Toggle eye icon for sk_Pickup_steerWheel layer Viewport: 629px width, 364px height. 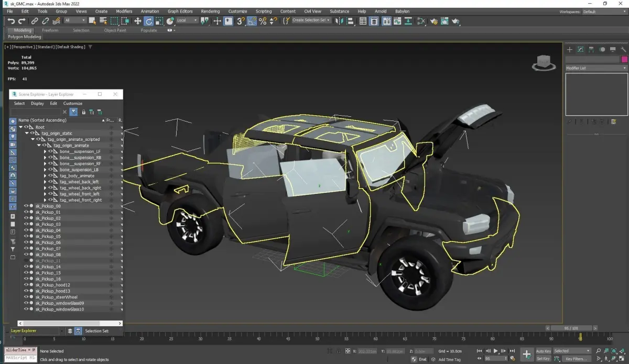click(27, 297)
